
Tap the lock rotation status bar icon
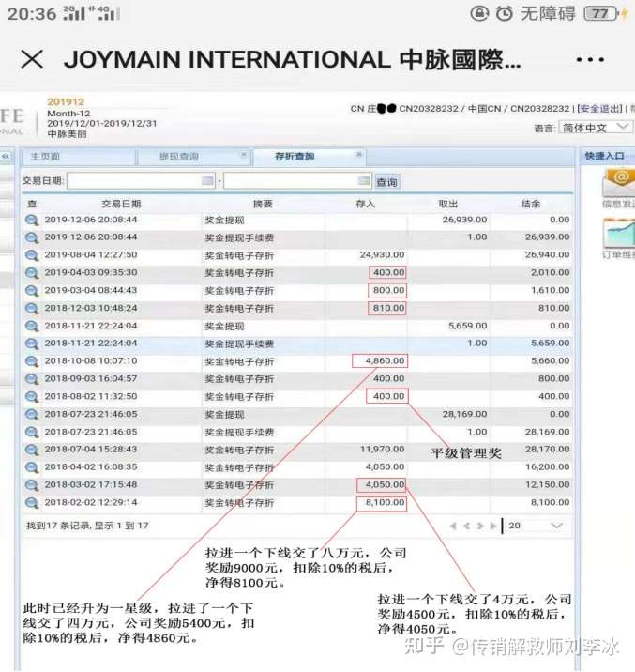click(x=479, y=14)
